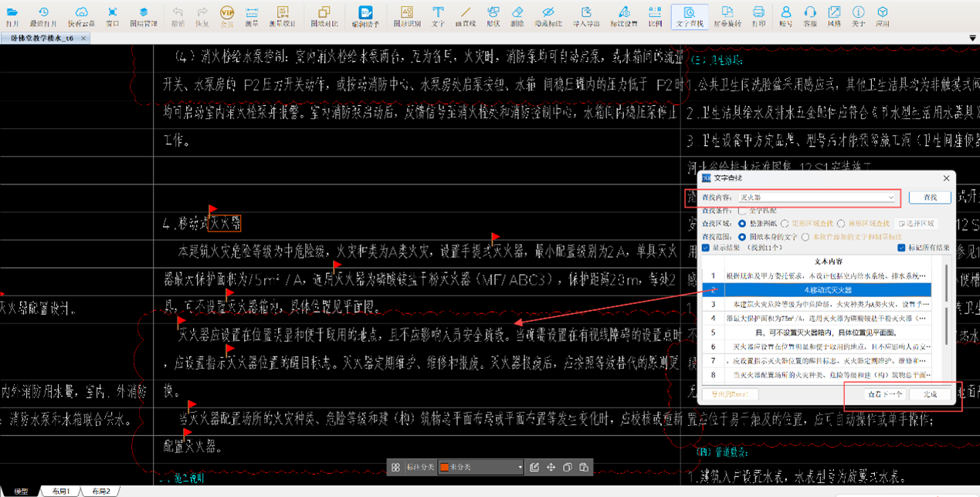Open the 标注分类 未分类 dropdown
This screenshot has width=980, height=497.
coord(519,468)
